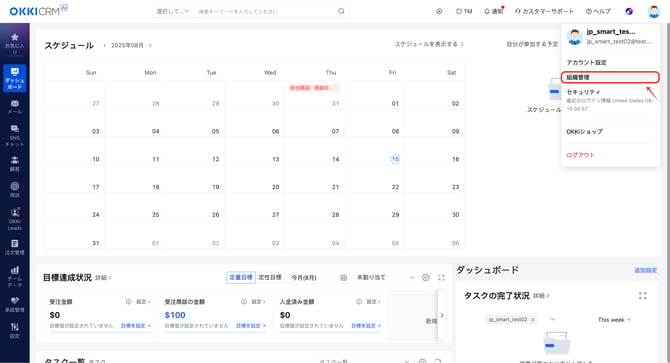Click the user avatar in the top bar

[653, 11]
